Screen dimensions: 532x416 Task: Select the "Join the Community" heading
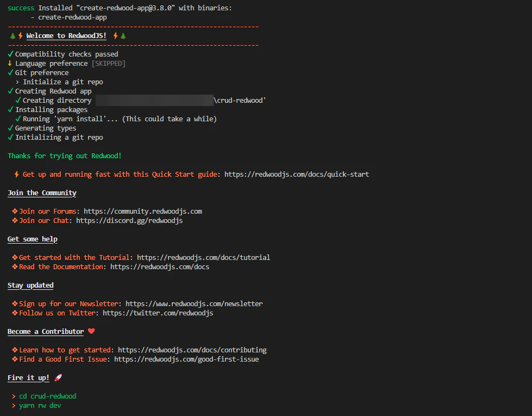tap(42, 193)
